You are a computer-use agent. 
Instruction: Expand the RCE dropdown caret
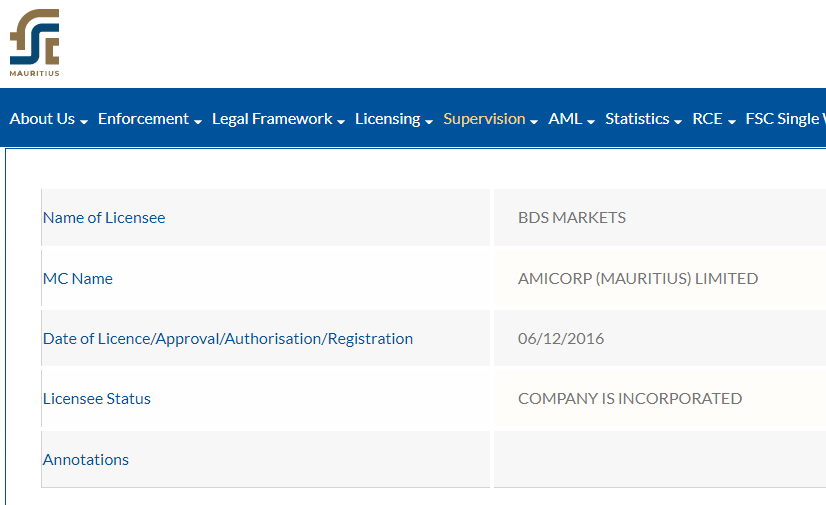731,122
